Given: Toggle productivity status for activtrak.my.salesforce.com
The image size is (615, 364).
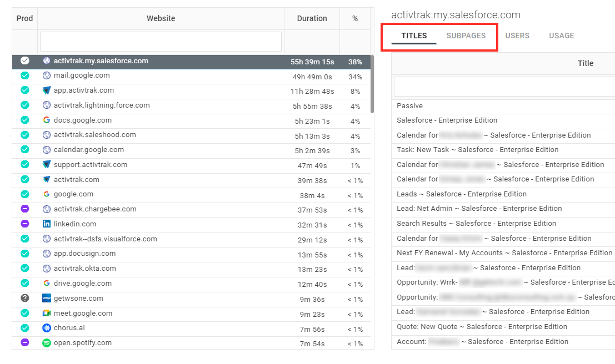Looking at the screenshot, I should 24,60.
